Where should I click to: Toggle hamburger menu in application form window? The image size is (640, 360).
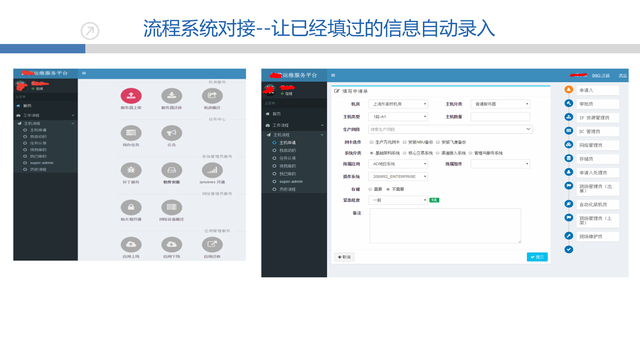coord(333,76)
